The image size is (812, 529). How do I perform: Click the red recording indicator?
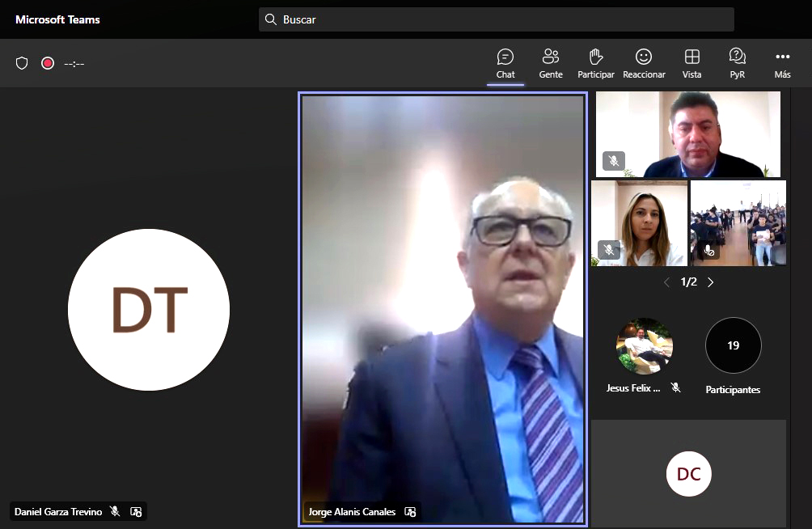coord(48,63)
